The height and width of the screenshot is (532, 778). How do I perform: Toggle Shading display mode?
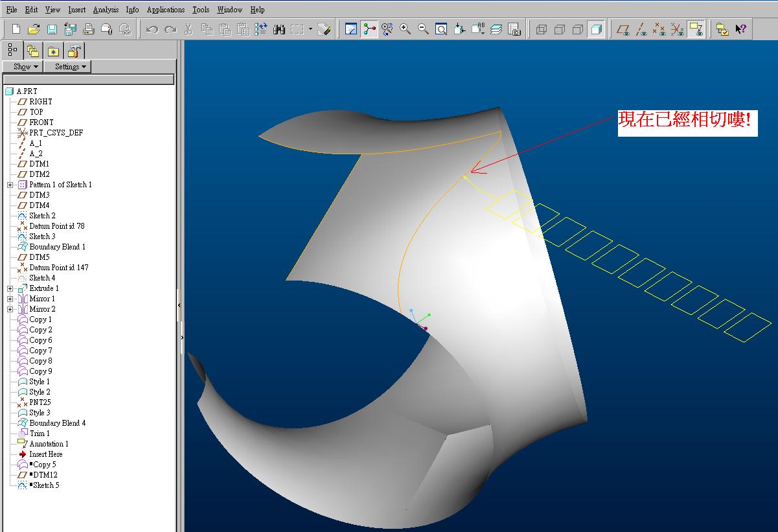tap(596, 29)
